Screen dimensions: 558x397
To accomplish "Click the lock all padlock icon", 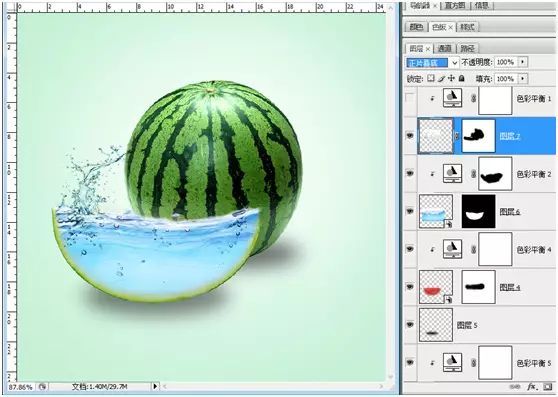I will coord(462,78).
